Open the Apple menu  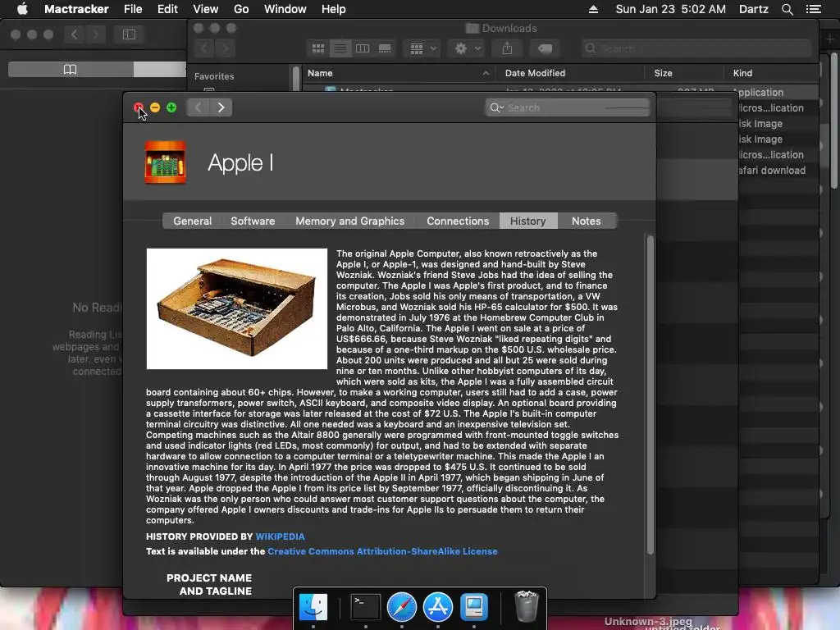(22, 9)
